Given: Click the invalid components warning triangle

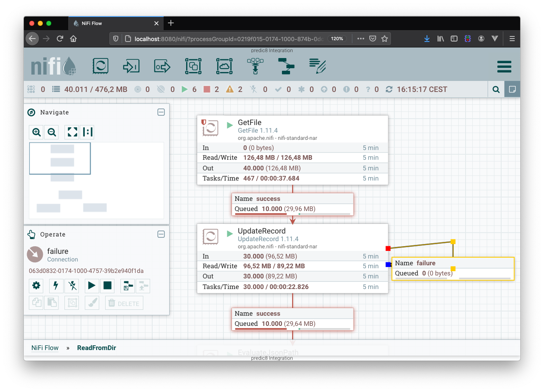Looking at the screenshot, I should click(x=229, y=89).
